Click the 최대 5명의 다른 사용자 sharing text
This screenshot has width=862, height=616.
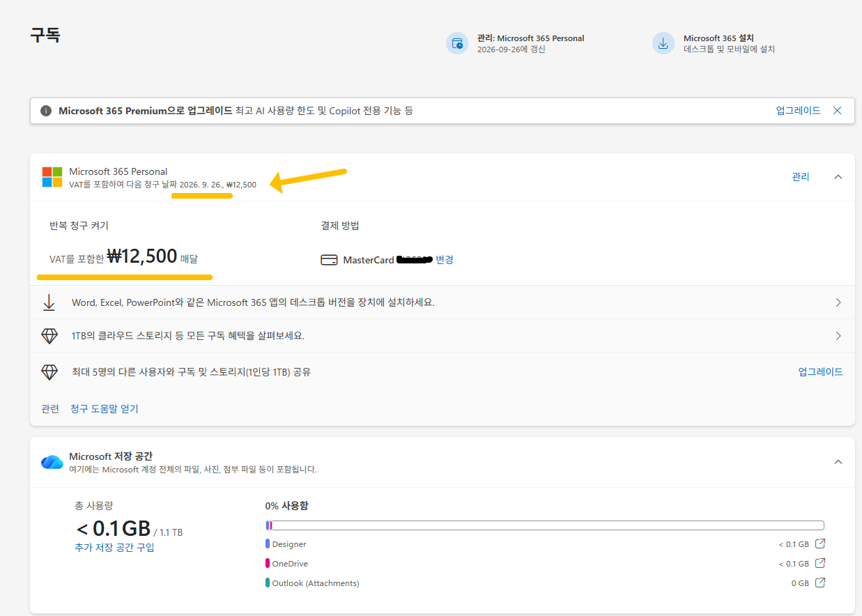coord(191,372)
